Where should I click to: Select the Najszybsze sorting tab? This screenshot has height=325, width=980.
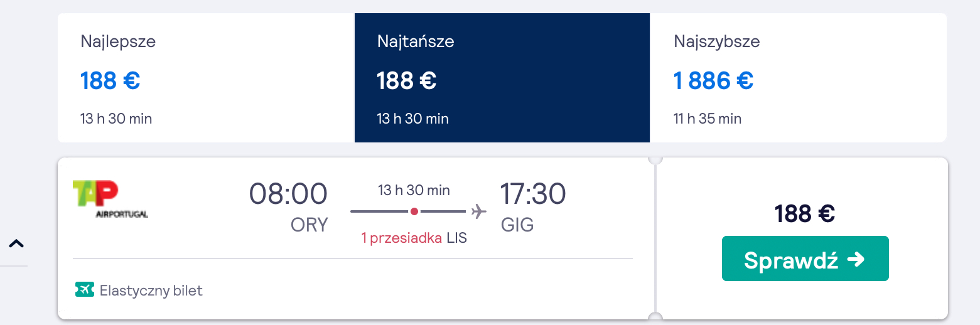[799, 78]
